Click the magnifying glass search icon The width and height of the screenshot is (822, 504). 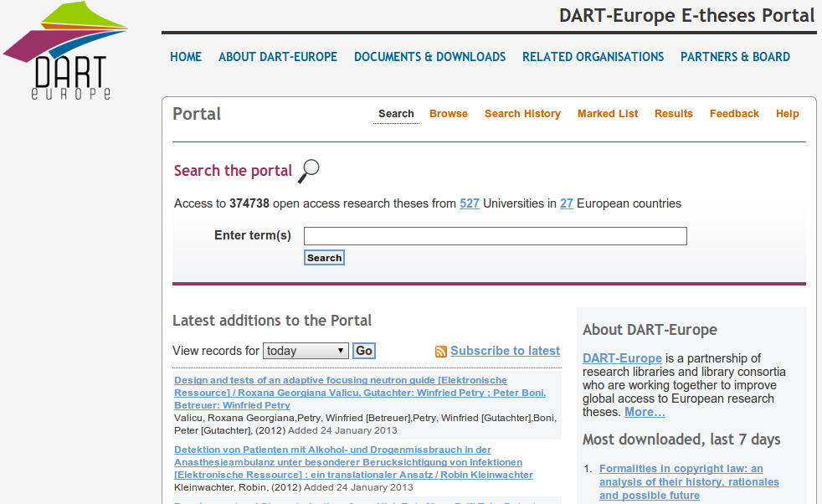(x=309, y=171)
